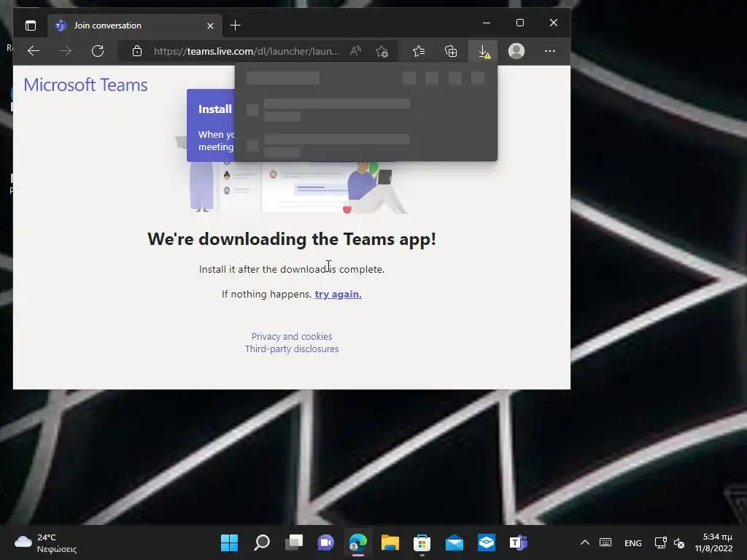The image size is (747, 560).
Task: Open the weather widget showing 24°C
Action: coord(46,542)
